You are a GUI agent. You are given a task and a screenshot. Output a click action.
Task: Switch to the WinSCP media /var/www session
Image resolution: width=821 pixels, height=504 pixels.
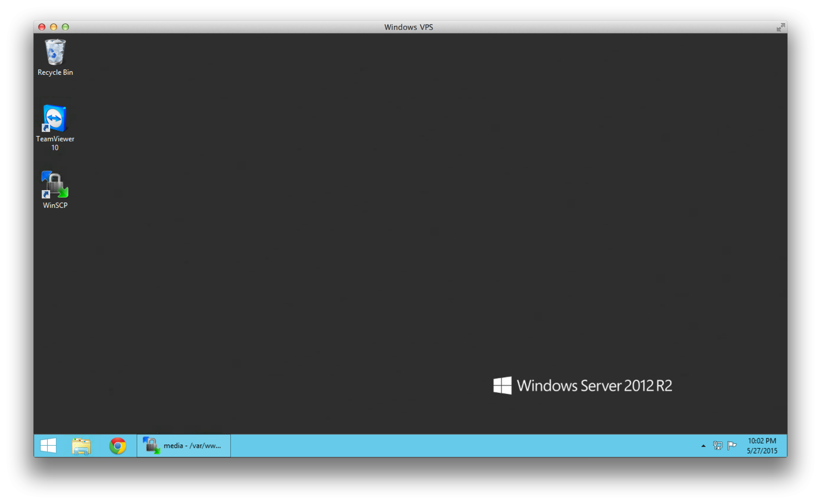coord(183,446)
